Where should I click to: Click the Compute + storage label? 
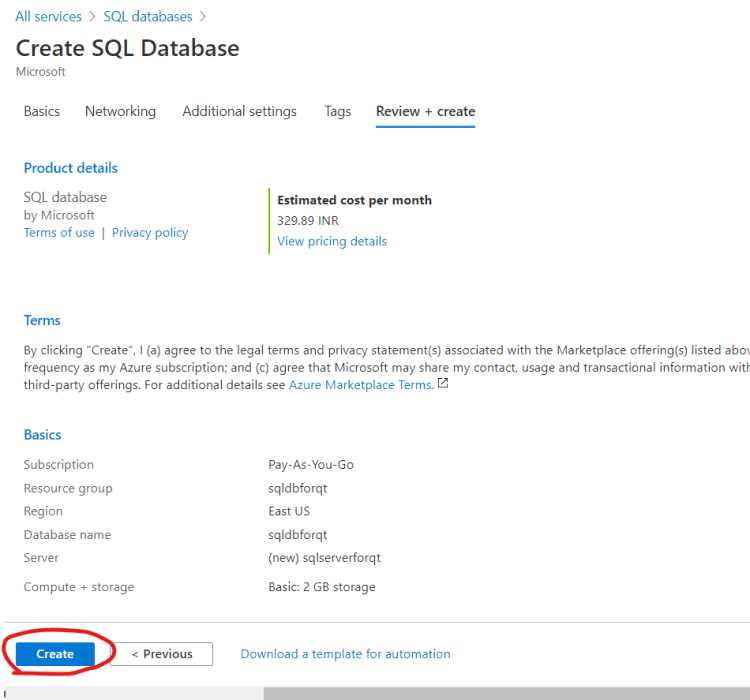point(79,587)
